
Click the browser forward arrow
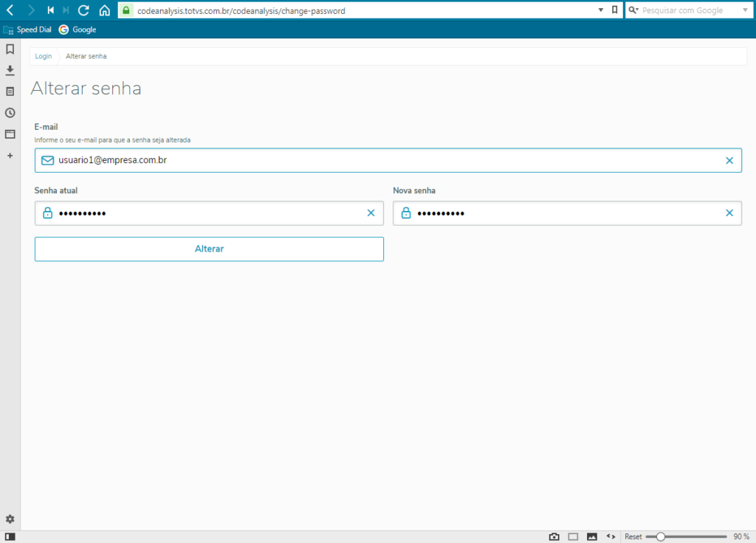[31, 10]
